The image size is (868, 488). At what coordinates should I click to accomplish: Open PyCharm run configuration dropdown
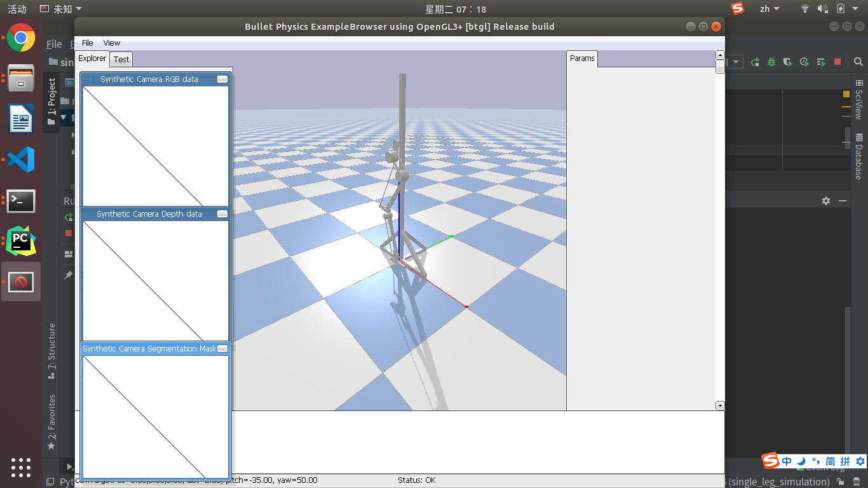pyautogui.click(x=736, y=62)
